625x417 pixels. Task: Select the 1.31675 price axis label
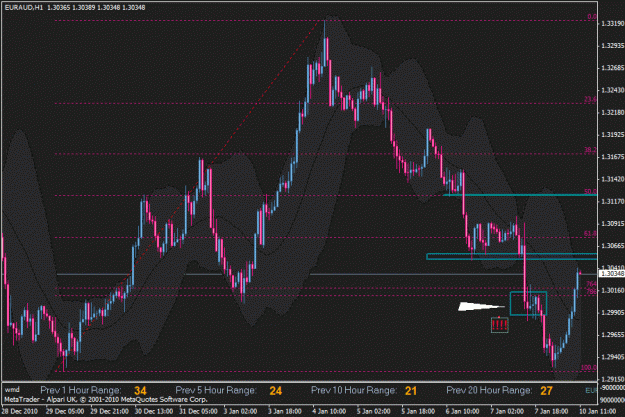(613, 157)
